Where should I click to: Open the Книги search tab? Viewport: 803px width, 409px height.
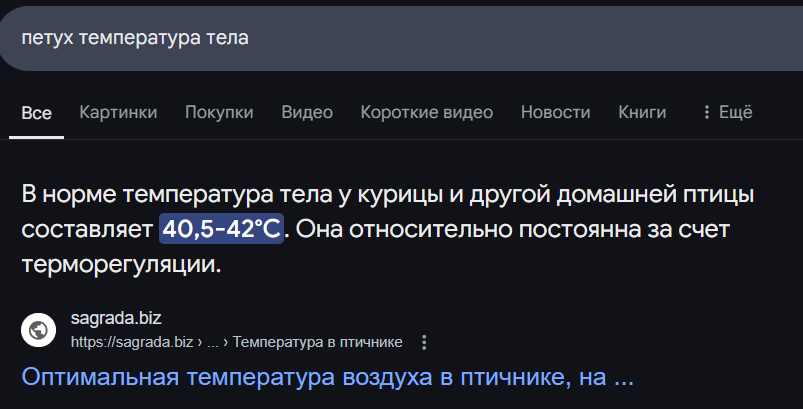[642, 112]
